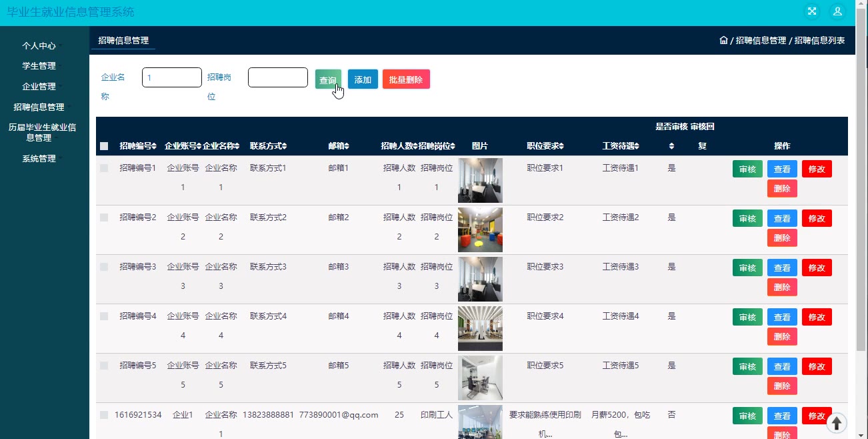The width and height of the screenshot is (868, 439).
Task: Click the 查询 search button
Action: [x=328, y=79]
